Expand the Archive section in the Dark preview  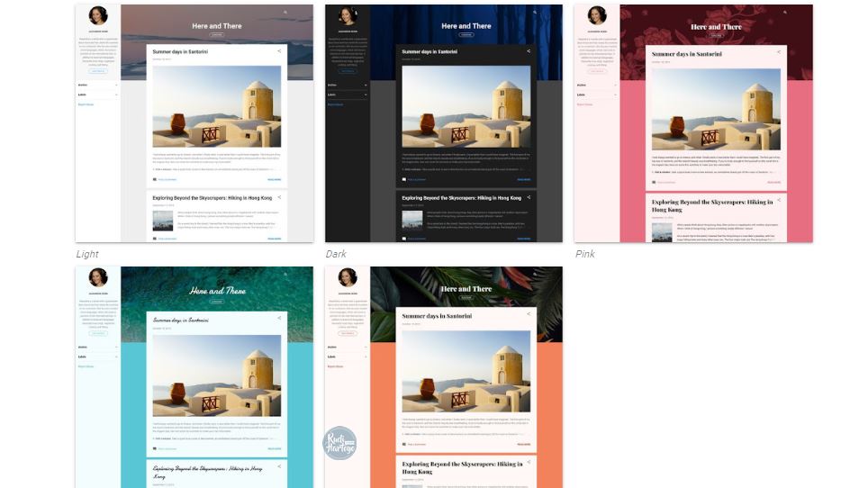(x=348, y=86)
